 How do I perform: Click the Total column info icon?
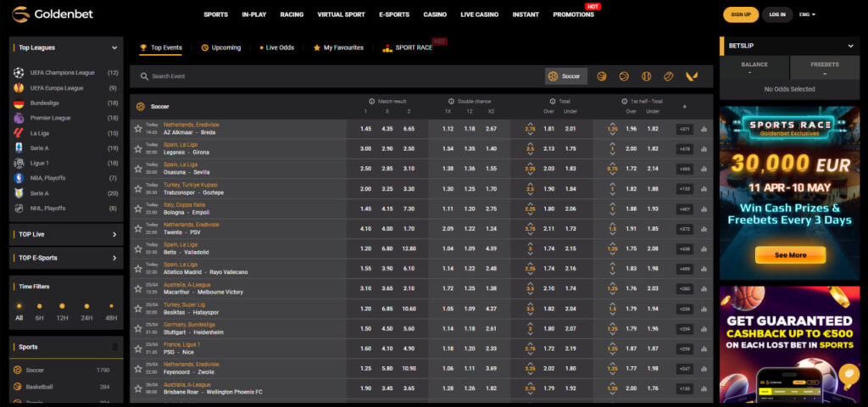(x=553, y=102)
